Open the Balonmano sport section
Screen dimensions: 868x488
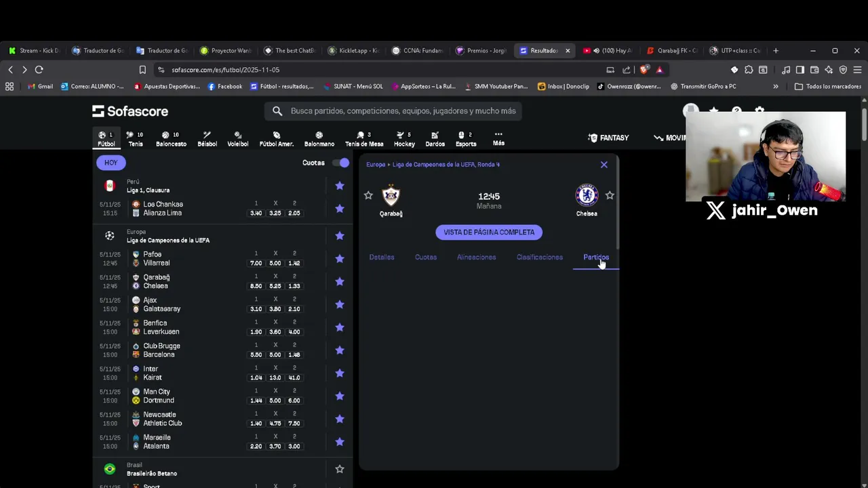pyautogui.click(x=319, y=138)
